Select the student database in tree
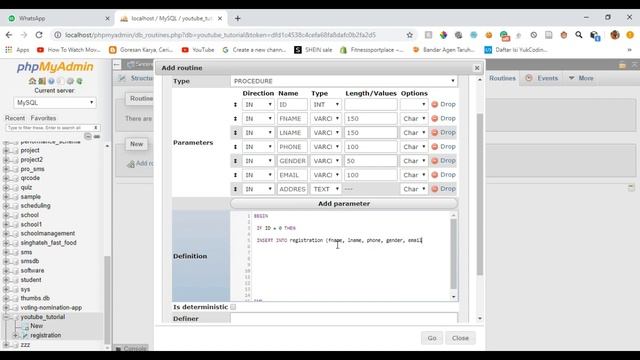 click(x=31, y=280)
